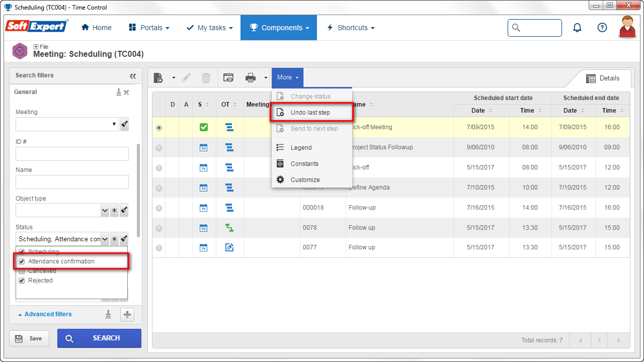Close the General filter section with X
Image resolution: width=644 pixels, height=362 pixels.
(126, 93)
